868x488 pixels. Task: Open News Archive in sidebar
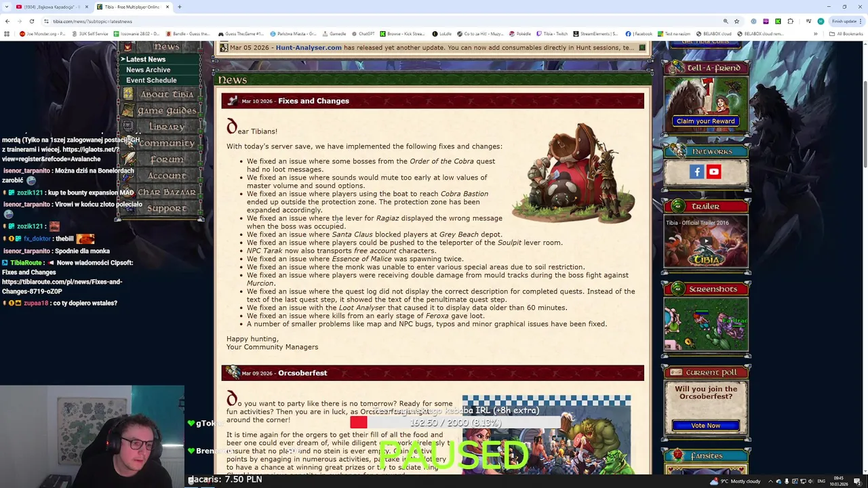coord(148,70)
